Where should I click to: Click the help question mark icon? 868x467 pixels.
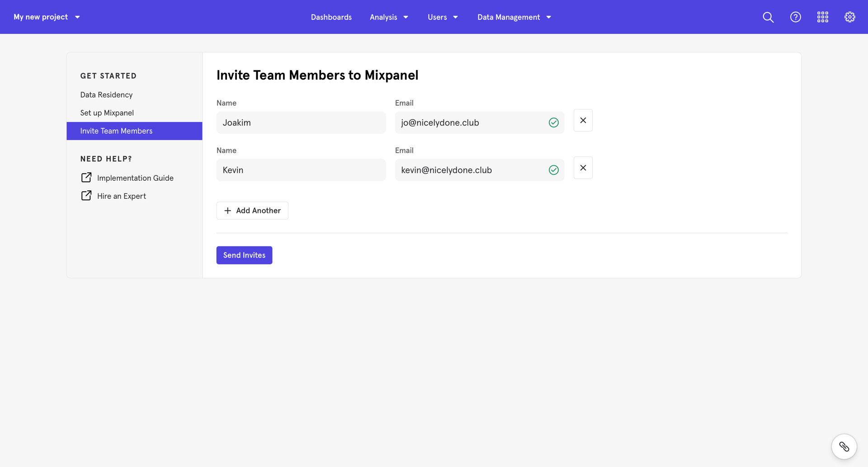click(795, 17)
